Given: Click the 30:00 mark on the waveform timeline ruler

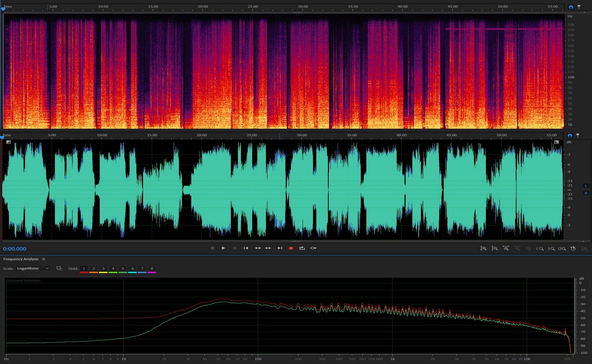Looking at the screenshot, I should tap(302, 135).
